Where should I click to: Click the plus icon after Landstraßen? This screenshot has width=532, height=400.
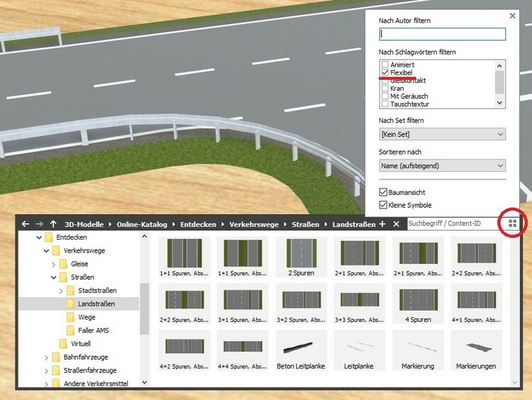(382, 224)
